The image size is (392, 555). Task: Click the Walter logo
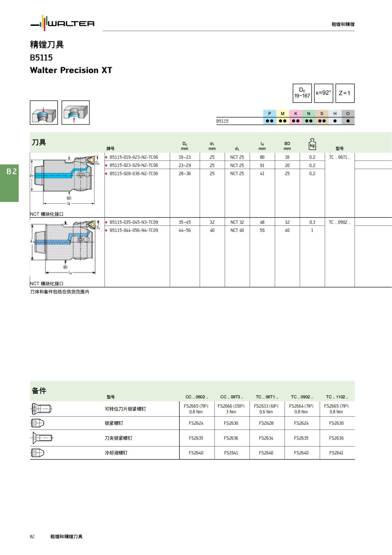pos(62,23)
